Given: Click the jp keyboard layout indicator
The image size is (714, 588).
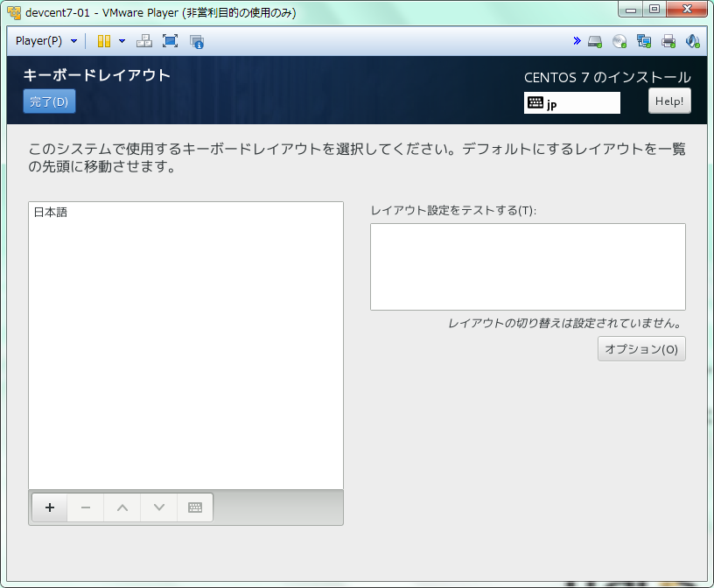Looking at the screenshot, I should (x=571, y=103).
